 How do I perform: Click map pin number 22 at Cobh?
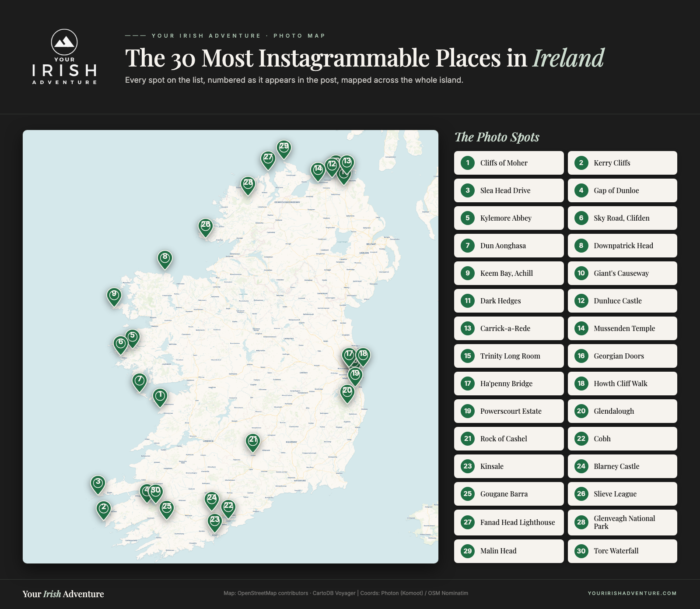click(228, 508)
